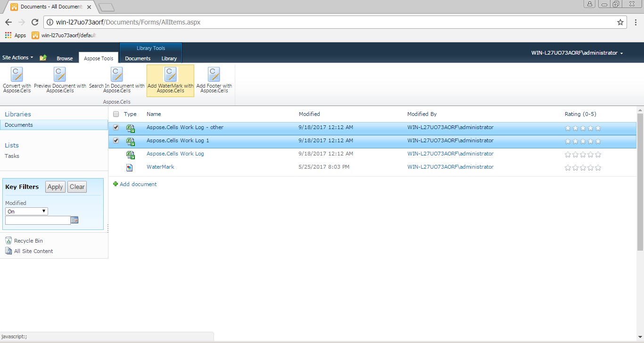Rate Aspose.Cells Work Log - other stars
This screenshot has width=644, height=343.
point(583,128)
